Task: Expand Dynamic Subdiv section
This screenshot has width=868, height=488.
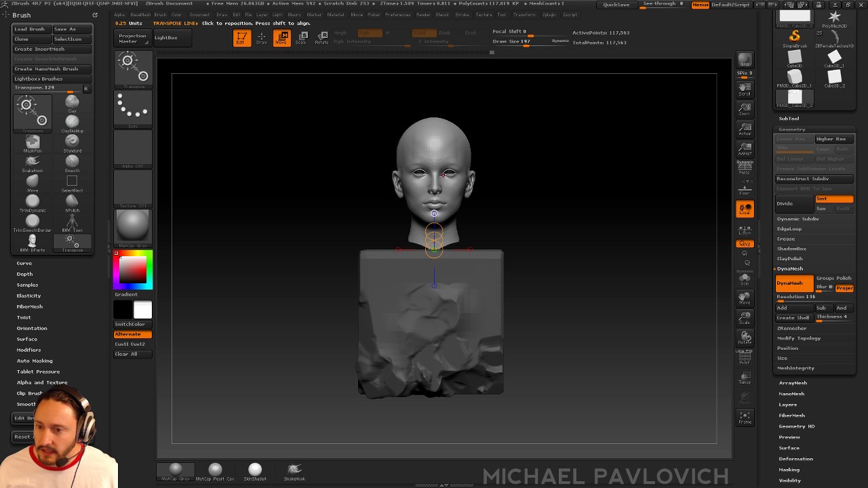Action: 797,219
